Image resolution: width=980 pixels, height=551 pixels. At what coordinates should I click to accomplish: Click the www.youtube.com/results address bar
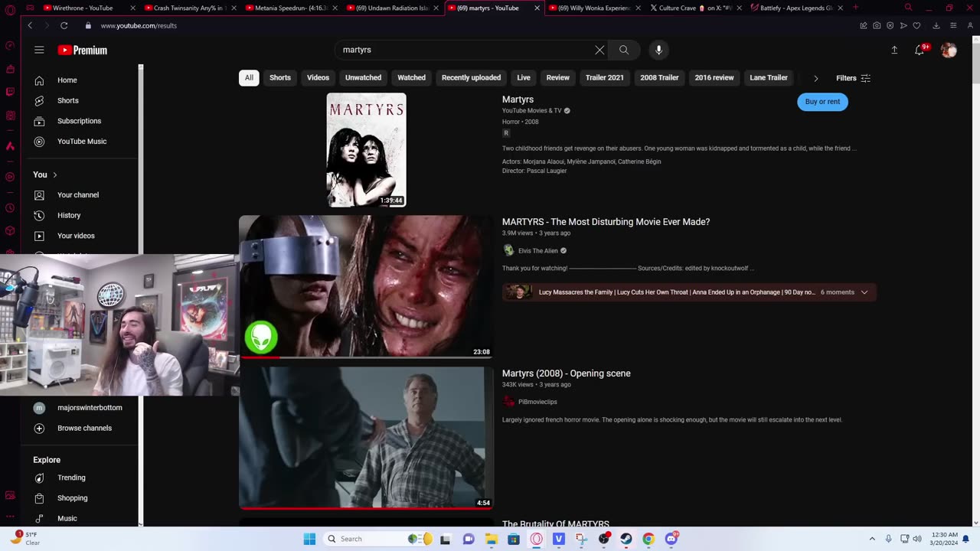point(139,26)
